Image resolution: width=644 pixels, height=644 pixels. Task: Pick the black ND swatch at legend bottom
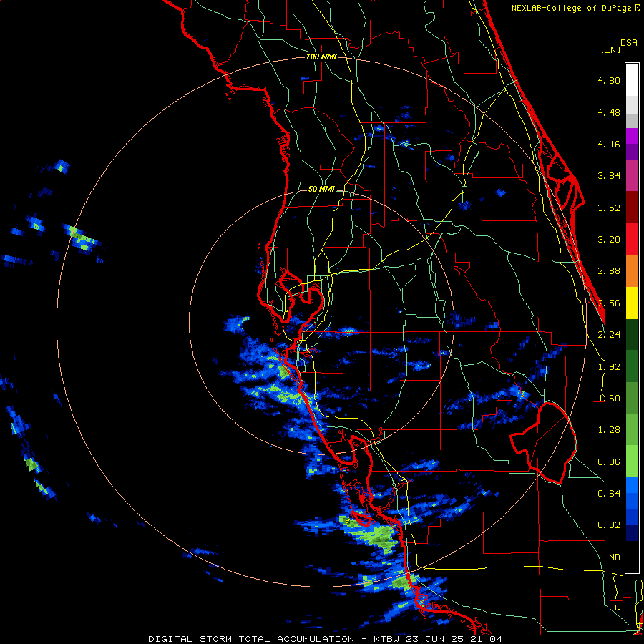(x=632, y=557)
